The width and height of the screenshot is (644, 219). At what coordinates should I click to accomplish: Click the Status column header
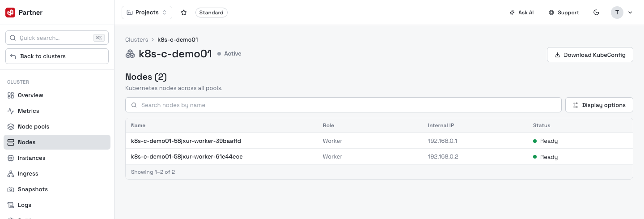(x=542, y=125)
